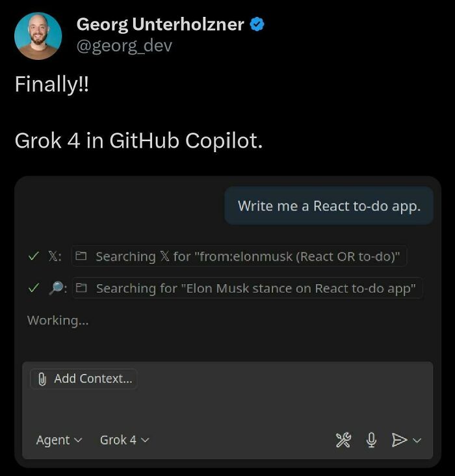Click the X logo in the first search step
Image resolution: width=455 pixels, height=476 pixels.
click(x=55, y=257)
